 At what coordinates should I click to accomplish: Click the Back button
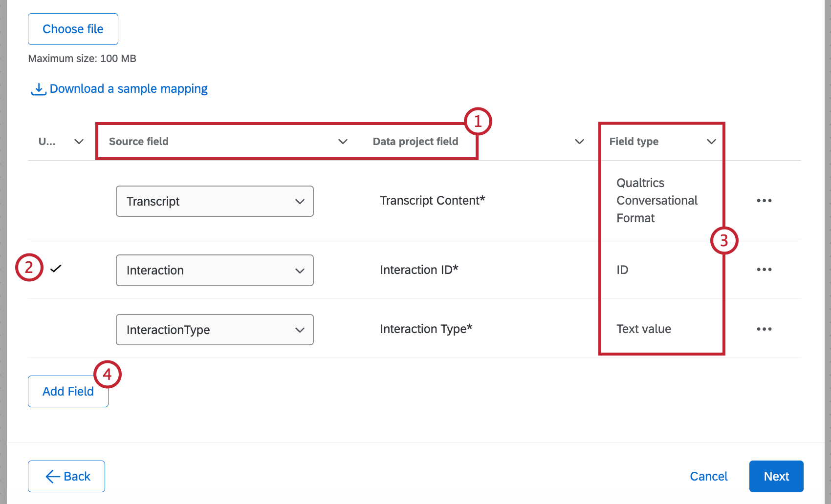(x=66, y=476)
